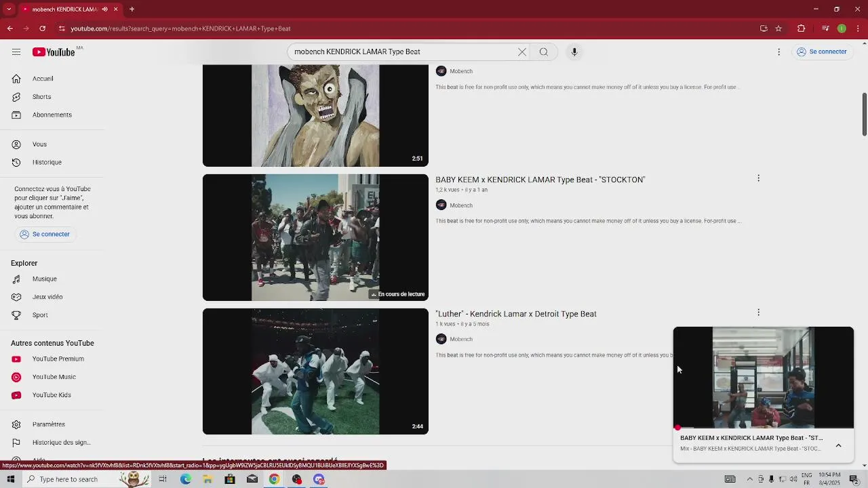Open a new browser tab with plus
The image size is (868, 488).
[x=132, y=9]
